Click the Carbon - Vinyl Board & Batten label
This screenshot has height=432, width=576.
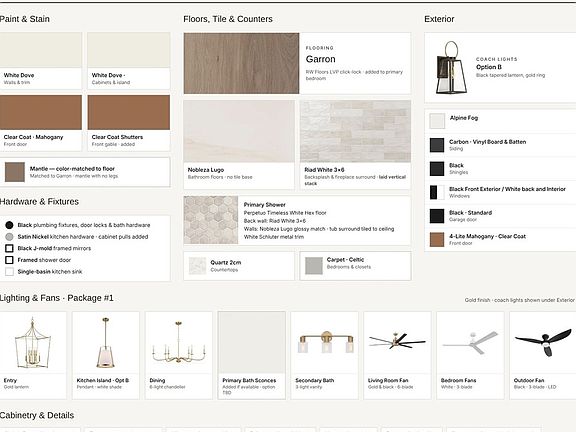pyautogui.click(x=487, y=142)
